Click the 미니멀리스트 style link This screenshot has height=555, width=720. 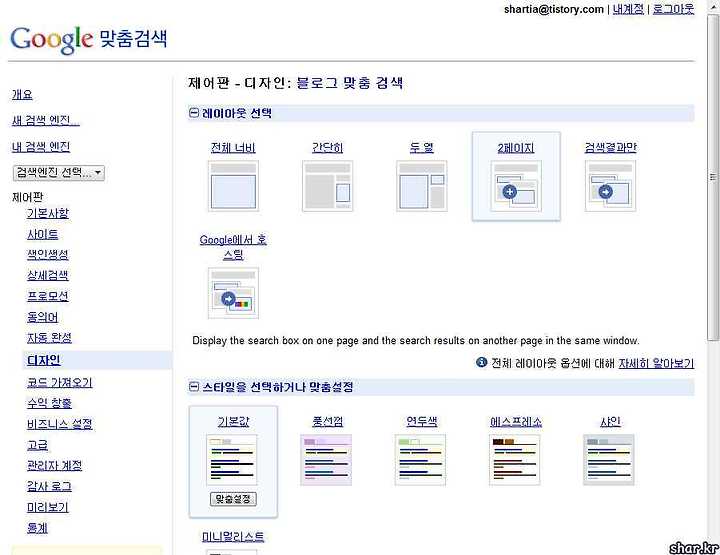[233, 536]
